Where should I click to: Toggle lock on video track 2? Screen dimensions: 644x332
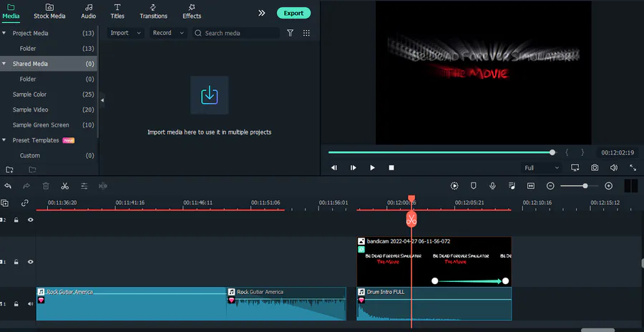click(x=16, y=220)
